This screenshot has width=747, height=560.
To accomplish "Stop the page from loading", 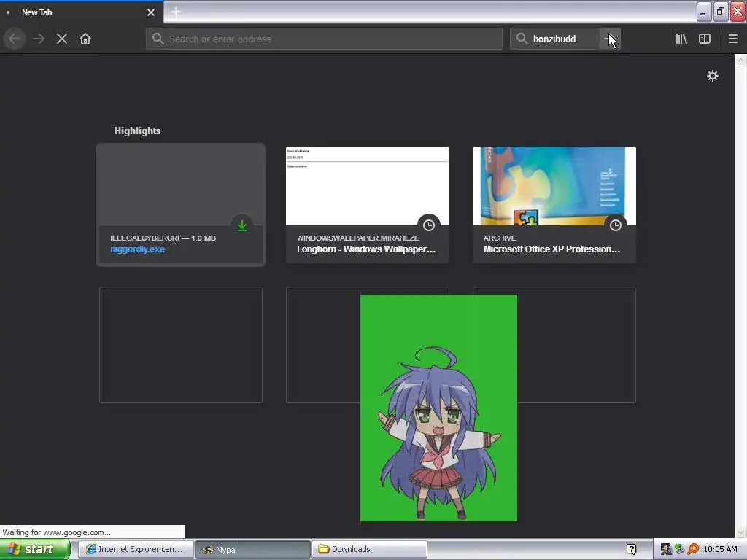I will [x=62, y=39].
